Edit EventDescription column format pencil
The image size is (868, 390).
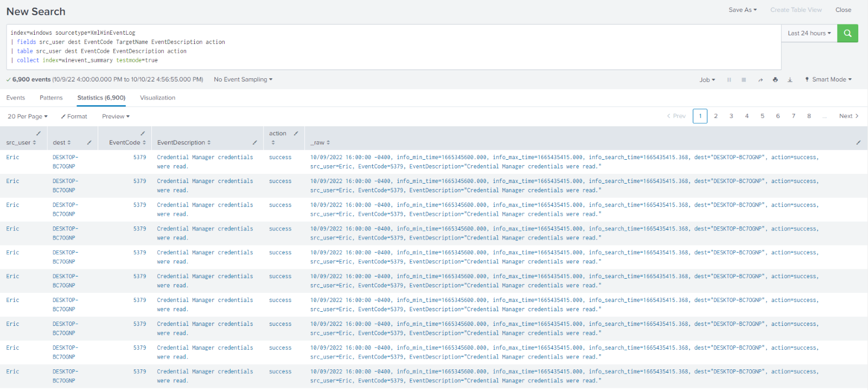pyautogui.click(x=254, y=143)
